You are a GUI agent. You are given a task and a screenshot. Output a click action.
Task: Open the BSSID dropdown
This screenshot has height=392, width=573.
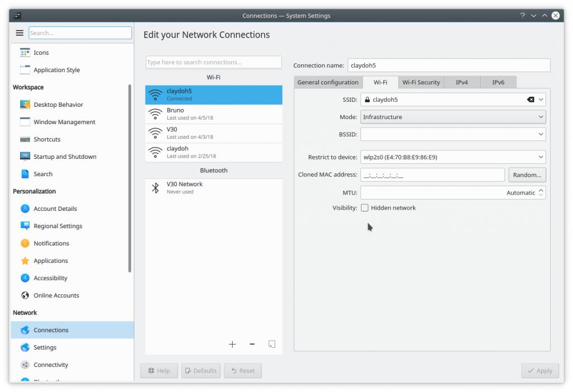pos(541,135)
